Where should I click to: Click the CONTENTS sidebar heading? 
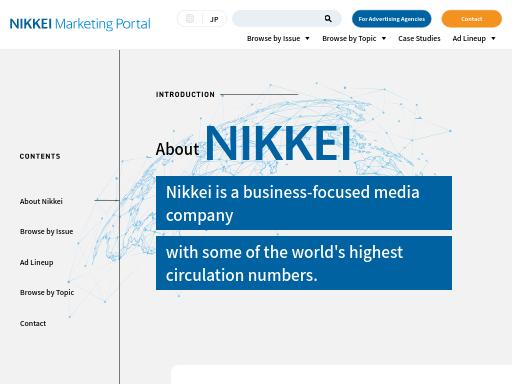[x=40, y=156]
